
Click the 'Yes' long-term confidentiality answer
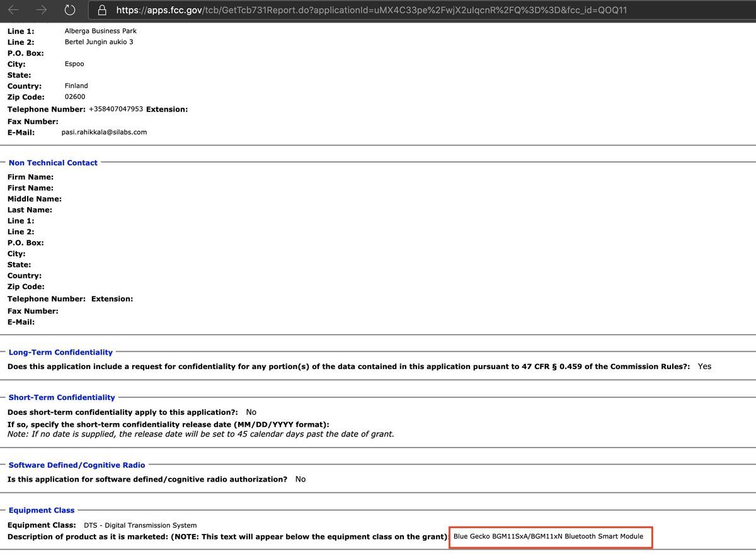tap(704, 366)
